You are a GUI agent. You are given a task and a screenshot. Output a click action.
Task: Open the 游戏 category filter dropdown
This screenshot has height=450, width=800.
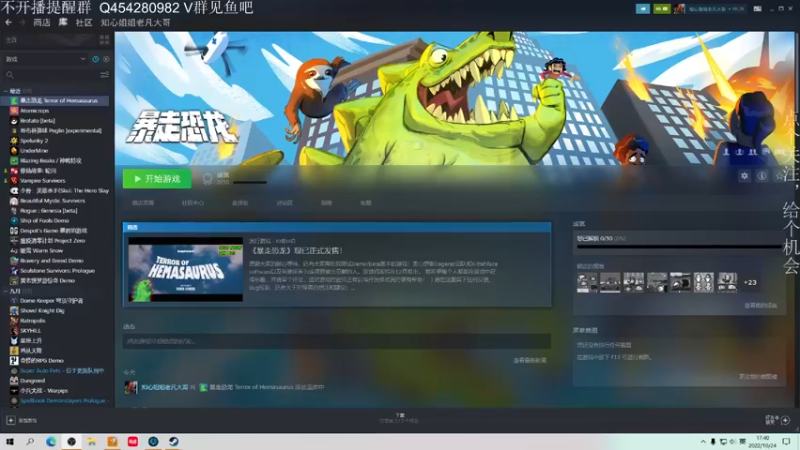(45, 59)
